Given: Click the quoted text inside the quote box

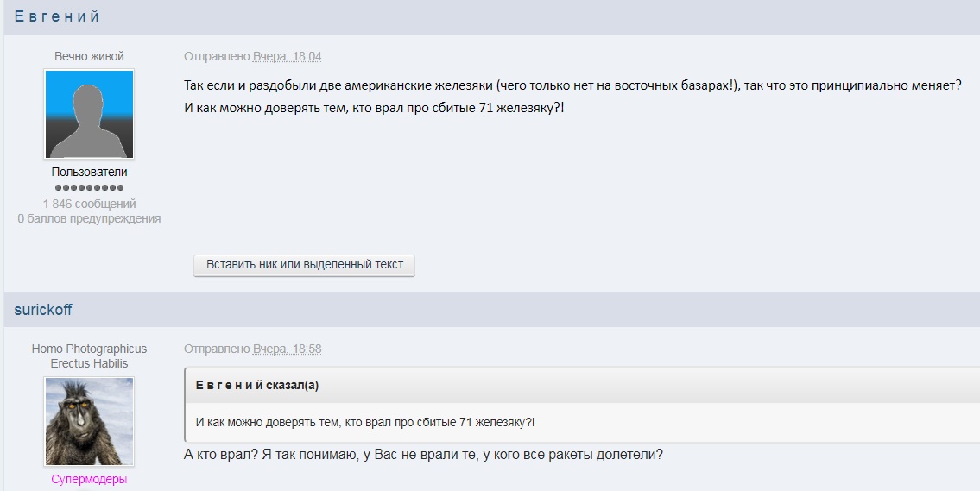Looking at the screenshot, I should (x=365, y=422).
